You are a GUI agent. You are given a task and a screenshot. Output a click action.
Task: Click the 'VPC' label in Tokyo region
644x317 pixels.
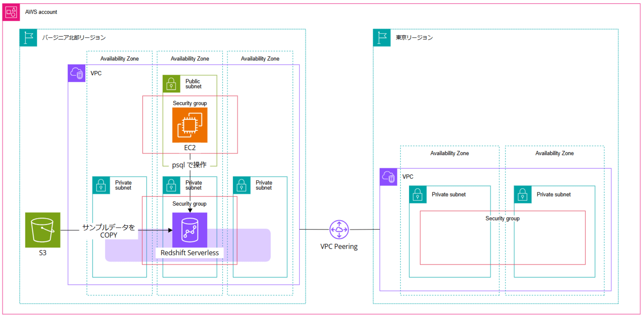408,177
